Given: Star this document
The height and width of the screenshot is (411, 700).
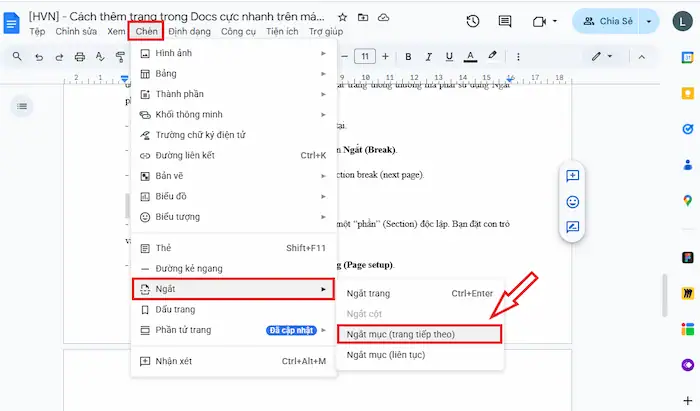Looking at the screenshot, I should tap(343, 17).
